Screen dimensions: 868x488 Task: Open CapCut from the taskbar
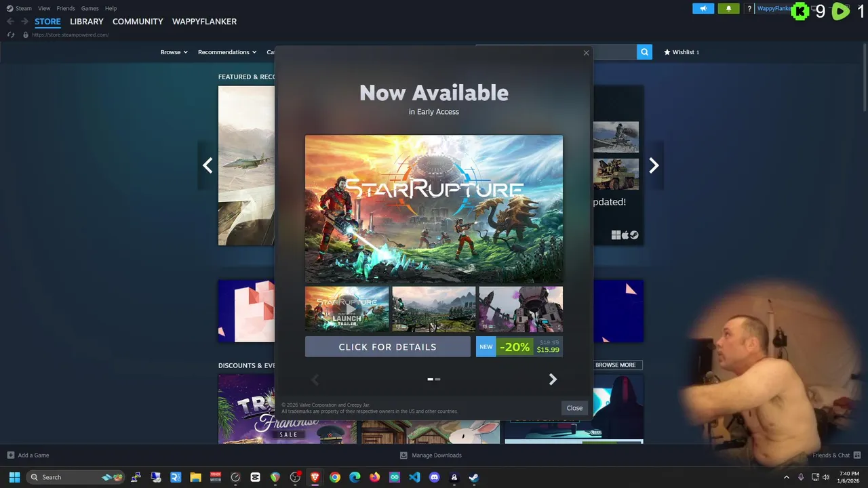tap(255, 477)
